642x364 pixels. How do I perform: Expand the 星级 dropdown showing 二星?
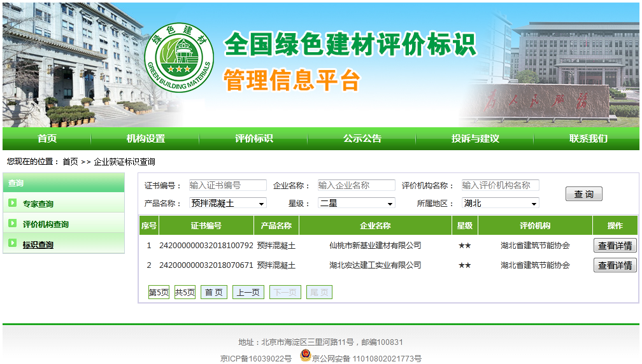coord(356,203)
